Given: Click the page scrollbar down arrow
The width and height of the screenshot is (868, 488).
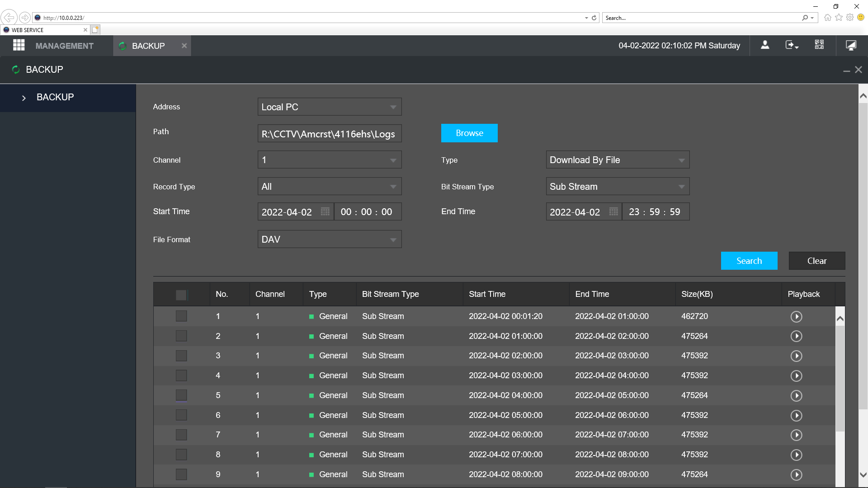Looking at the screenshot, I should (x=863, y=475).
